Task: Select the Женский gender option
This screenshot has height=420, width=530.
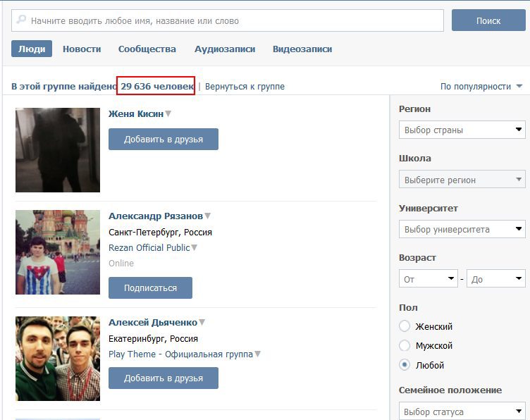Action: tap(405, 326)
